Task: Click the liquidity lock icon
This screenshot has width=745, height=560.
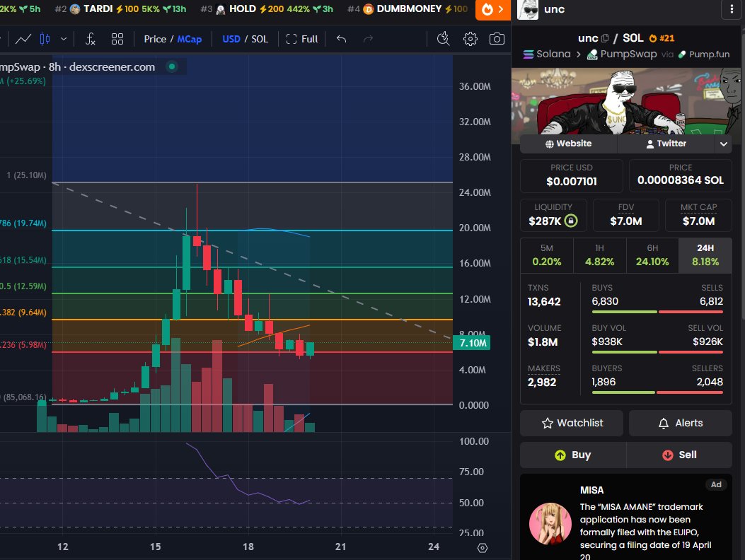Action: click(571, 221)
